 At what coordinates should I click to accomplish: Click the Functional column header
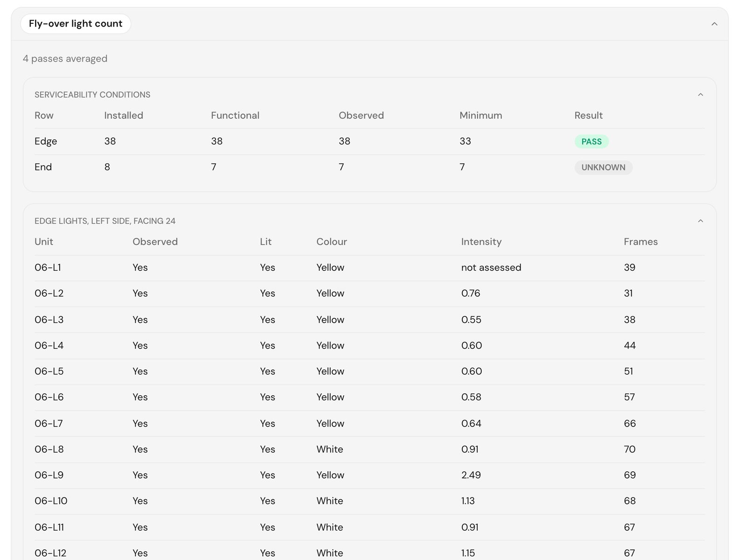[235, 115]
